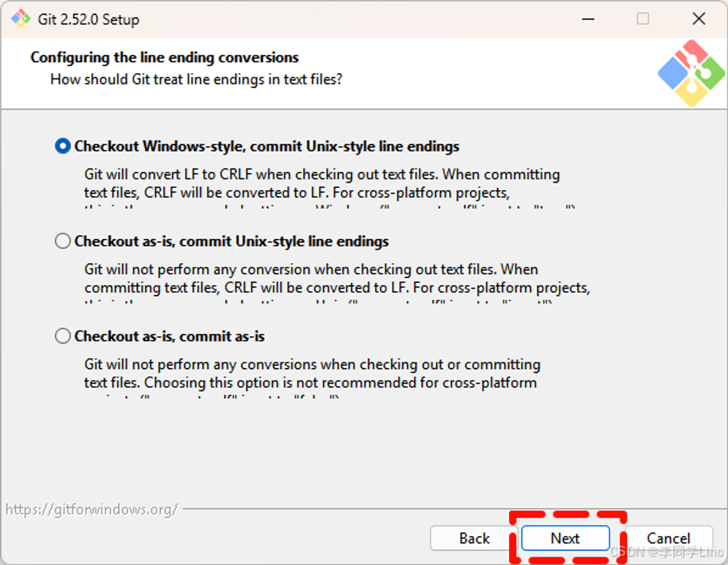Click the red dashed highlight around Next
The height and width of the screenshot is (565, 728).
(568, 537)
